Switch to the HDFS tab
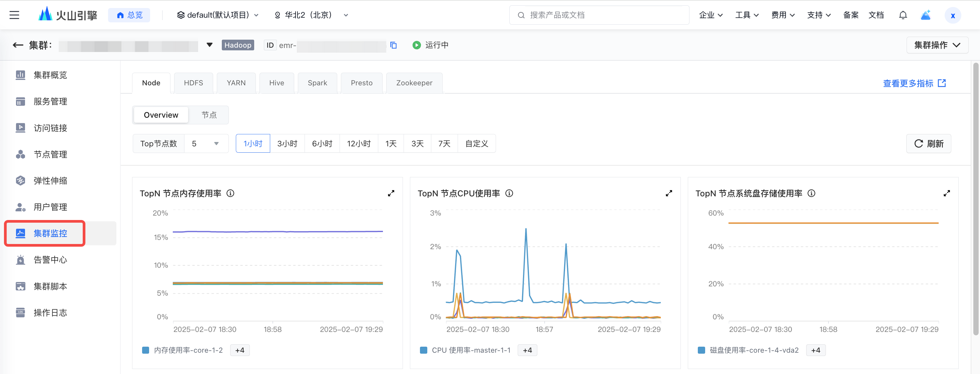The width and height of the screenshot is (980, 374). point(193,83)
